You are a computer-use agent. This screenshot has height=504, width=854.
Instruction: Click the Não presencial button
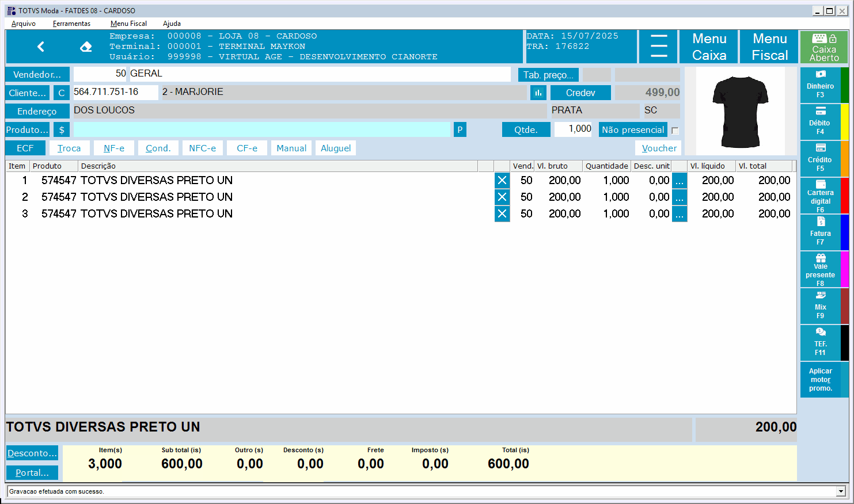(633, 129)
